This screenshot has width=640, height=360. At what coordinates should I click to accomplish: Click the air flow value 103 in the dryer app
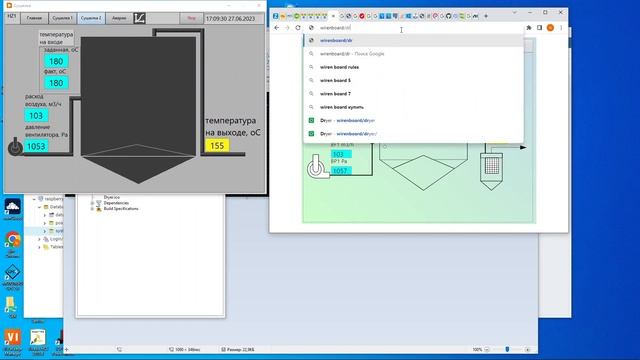pos(36,116)
